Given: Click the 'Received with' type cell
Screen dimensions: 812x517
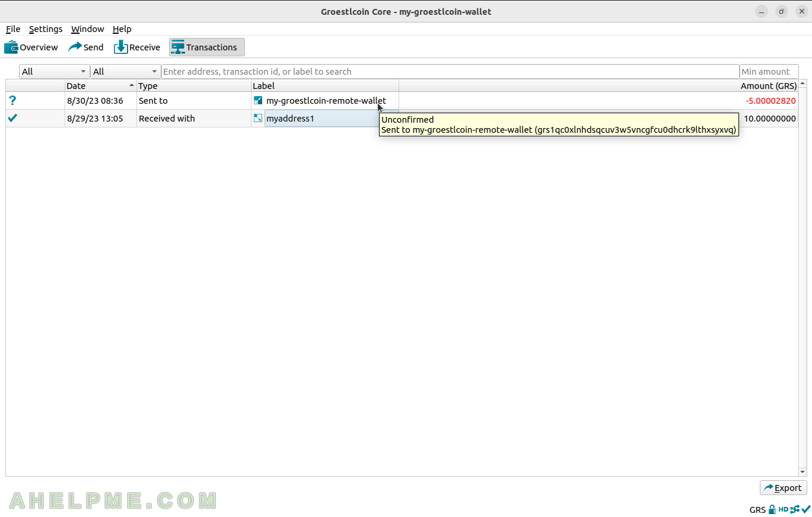Looking at the screenshot, I should [194, 119].
